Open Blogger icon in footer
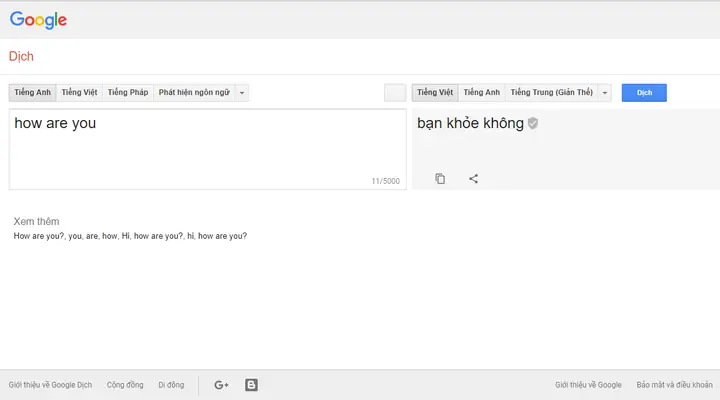720x400 pixels. click(x=251, y=385)
